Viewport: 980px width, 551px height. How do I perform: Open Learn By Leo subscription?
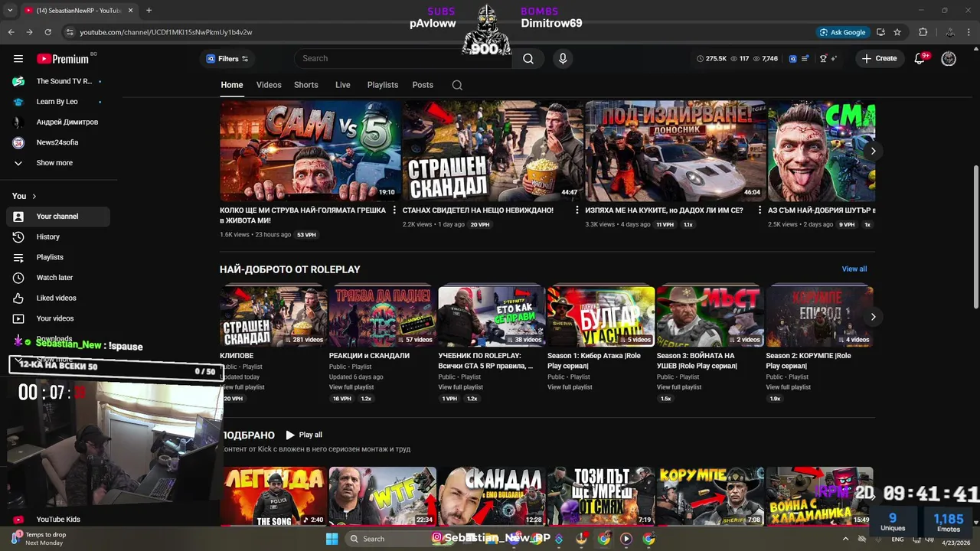coord(57,102)
